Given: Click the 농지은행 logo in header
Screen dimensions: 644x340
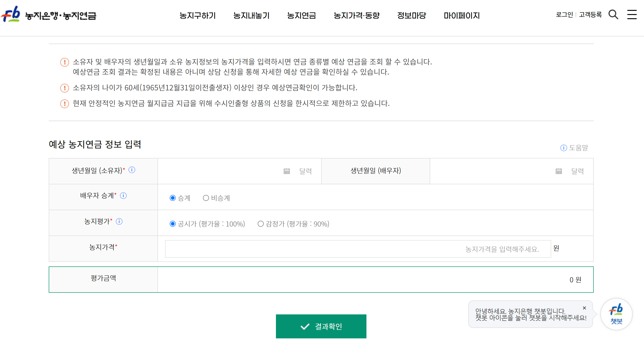Looking at the screenshot, I should [x=48, y=15].
